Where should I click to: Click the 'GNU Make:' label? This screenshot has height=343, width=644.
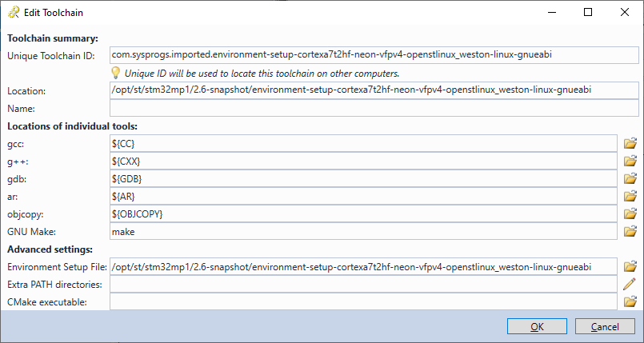pyautogui.click(x=32, y=232)
